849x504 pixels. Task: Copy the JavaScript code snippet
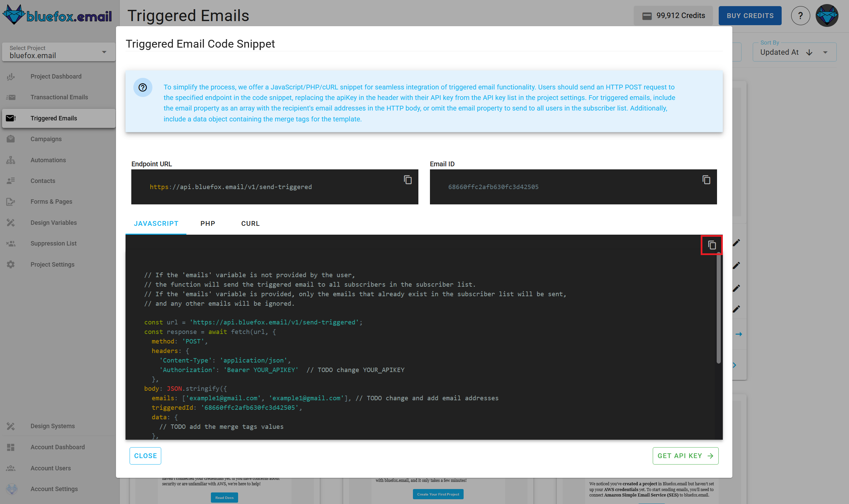point(712,245)
